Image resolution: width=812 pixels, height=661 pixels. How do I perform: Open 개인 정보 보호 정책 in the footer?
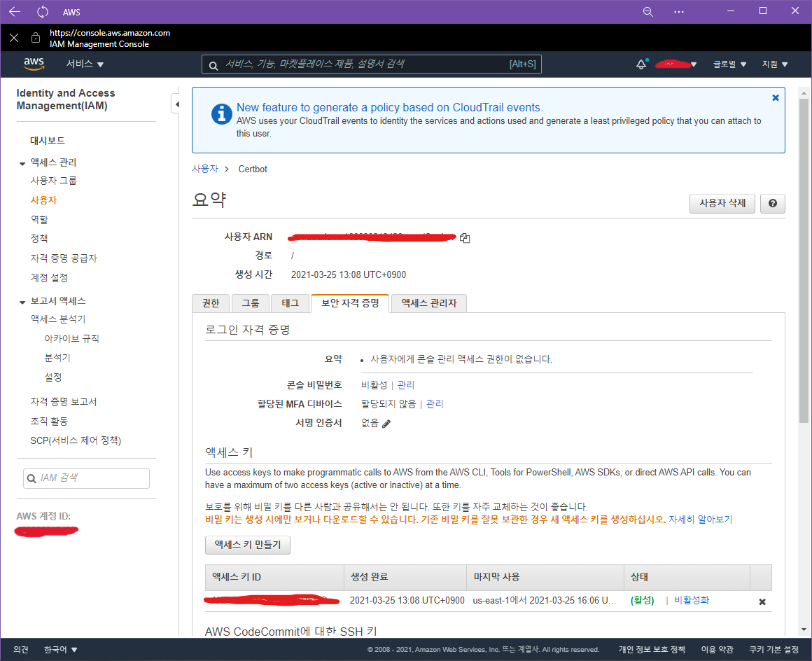click(x=652, y=650)
